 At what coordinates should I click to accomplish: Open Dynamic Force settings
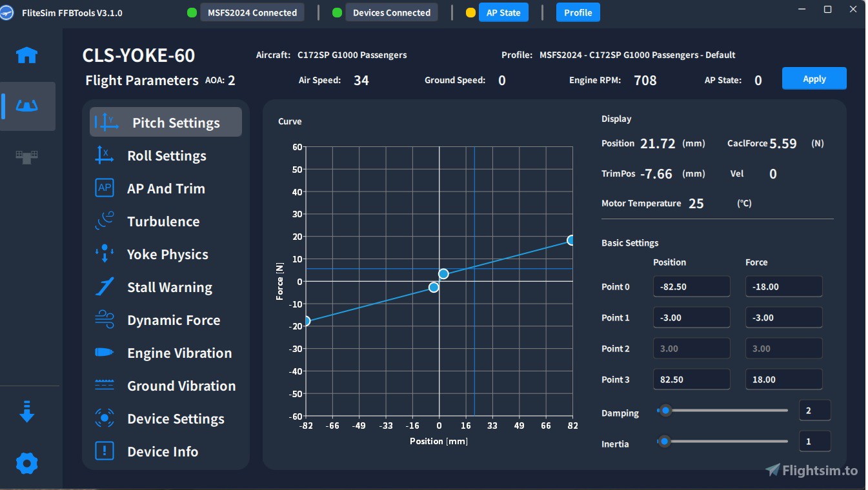[x=174, y=320]
